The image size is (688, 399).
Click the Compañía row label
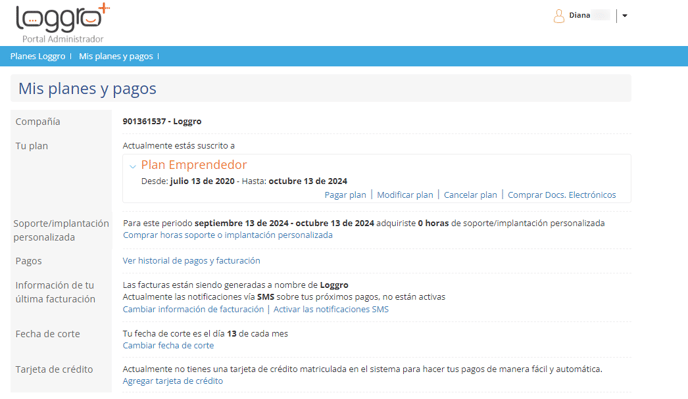click(x=38, y=122)
